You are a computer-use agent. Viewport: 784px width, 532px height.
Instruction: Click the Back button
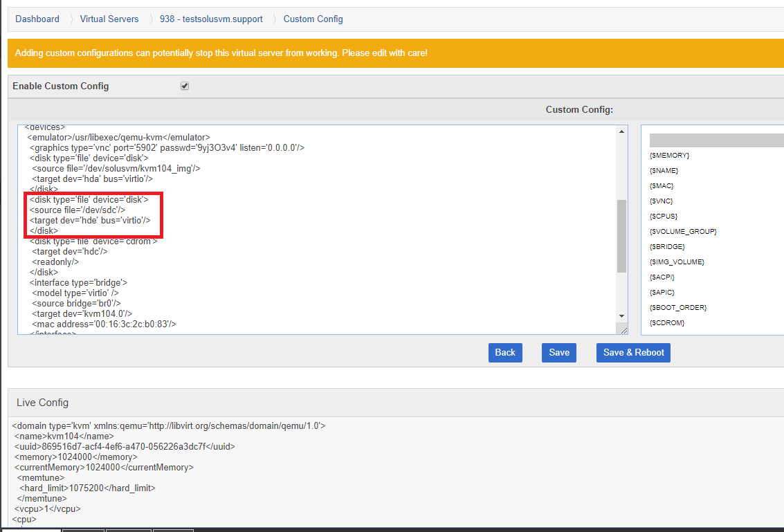coord(505,353)
